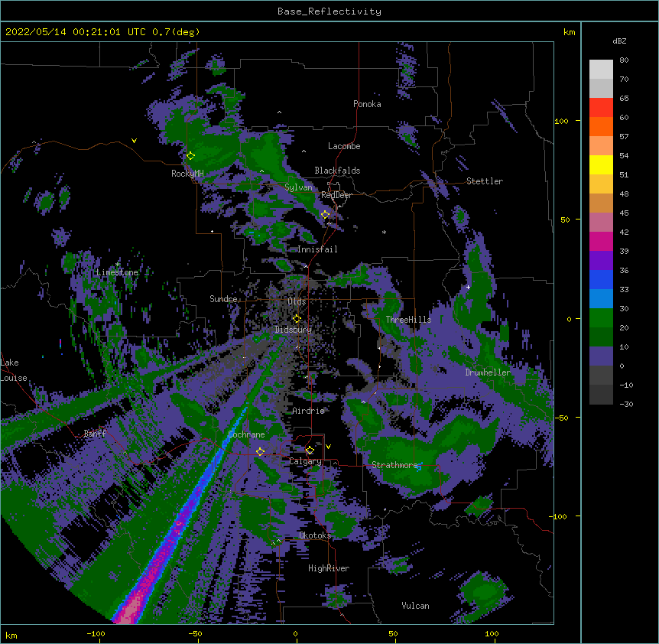Click the -100 tick on the right axis
Screen dimensions: 659x644
559,516
